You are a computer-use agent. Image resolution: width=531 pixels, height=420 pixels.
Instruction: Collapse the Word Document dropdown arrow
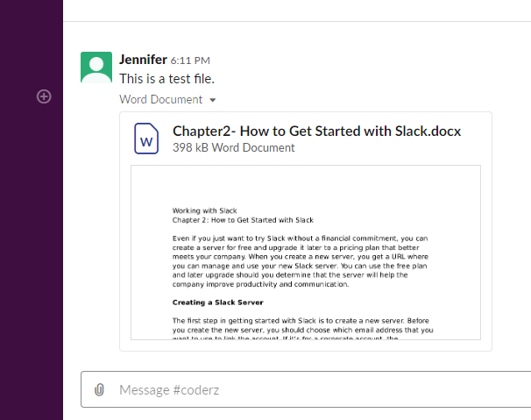pos(213,100)
